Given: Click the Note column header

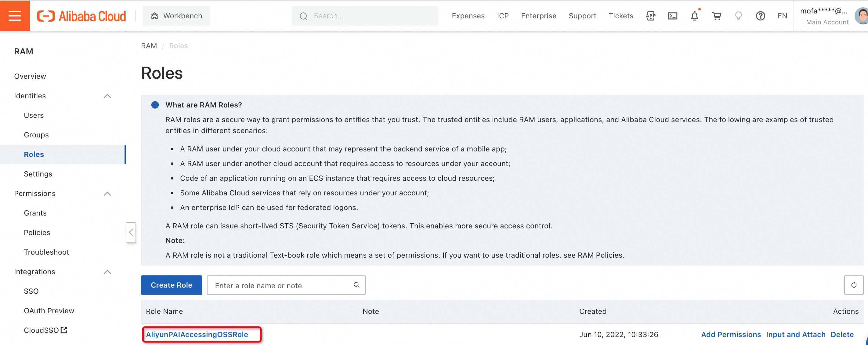Looking at the screenshot, I should (371, 311).
